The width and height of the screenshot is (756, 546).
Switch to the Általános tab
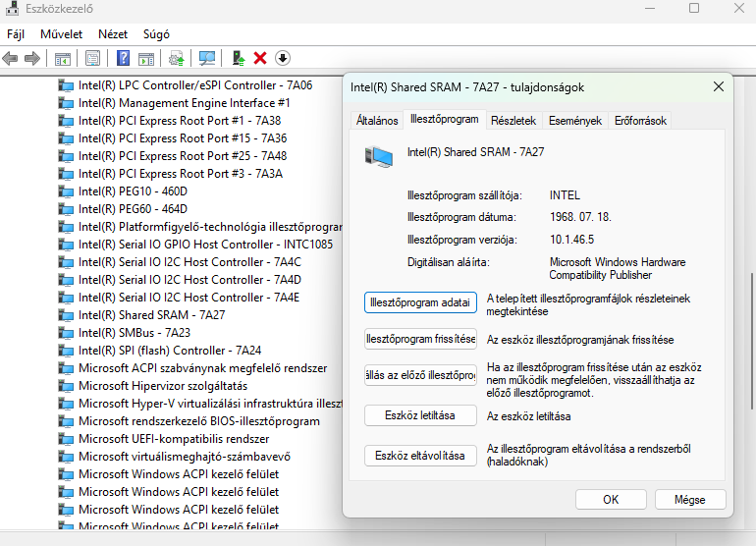[x=377, y=121]
